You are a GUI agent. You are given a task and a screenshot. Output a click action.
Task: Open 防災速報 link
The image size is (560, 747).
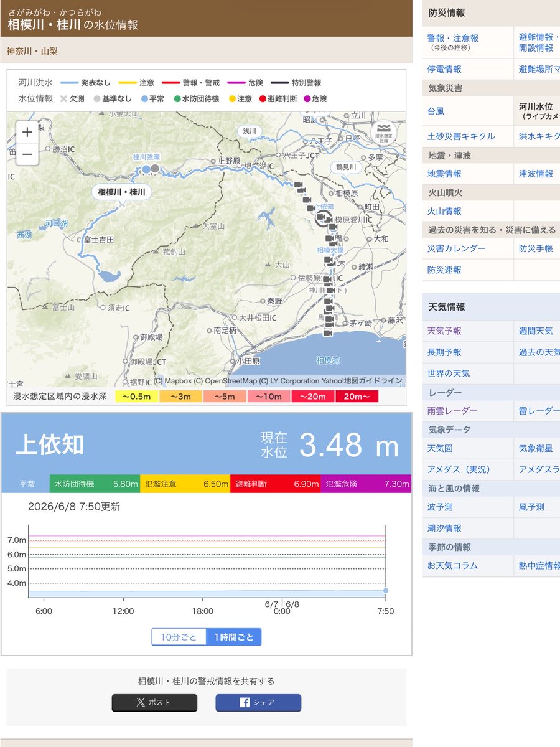pyautogui.click(x=444, y=270)
